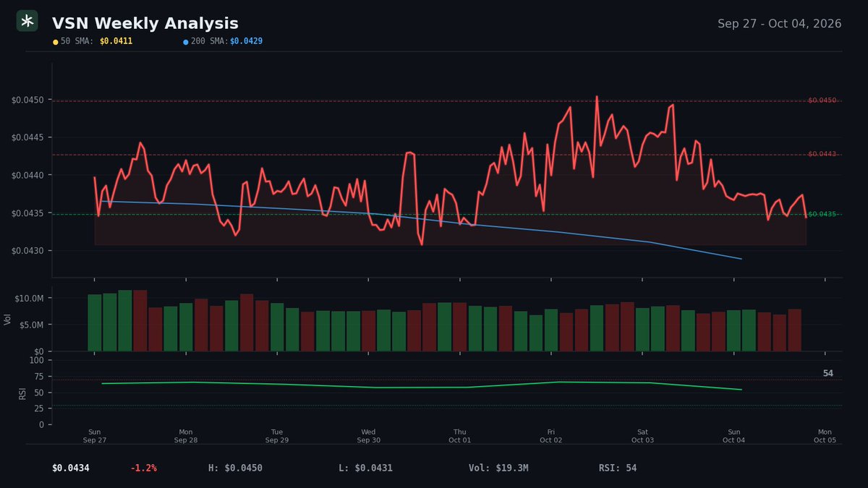Viewport: 868px width, 488px height.
Task: Click the green $0.0435 support line label
Action: 822,214
